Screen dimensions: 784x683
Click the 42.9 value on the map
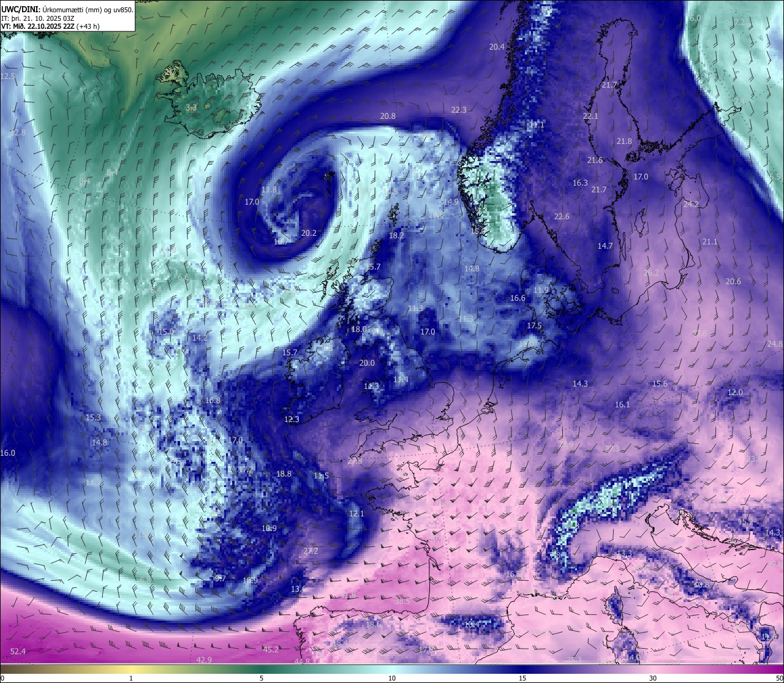[x=205, y=660]
